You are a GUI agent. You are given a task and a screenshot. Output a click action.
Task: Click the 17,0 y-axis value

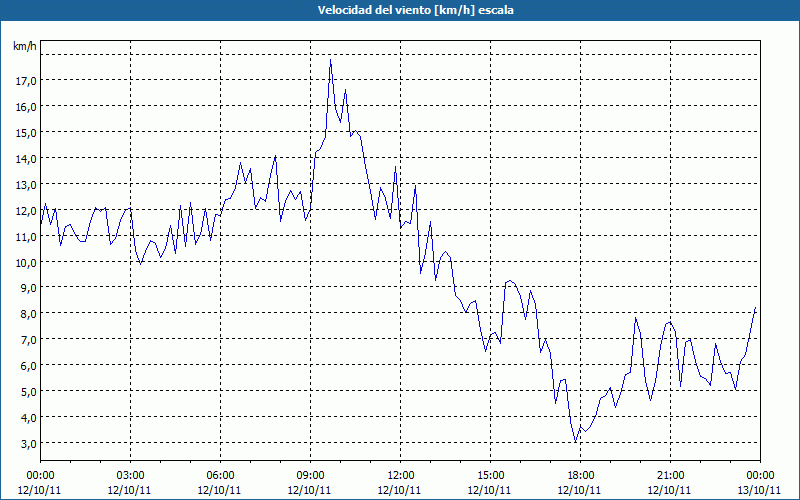pyautogui.click(x=26, y=81)
